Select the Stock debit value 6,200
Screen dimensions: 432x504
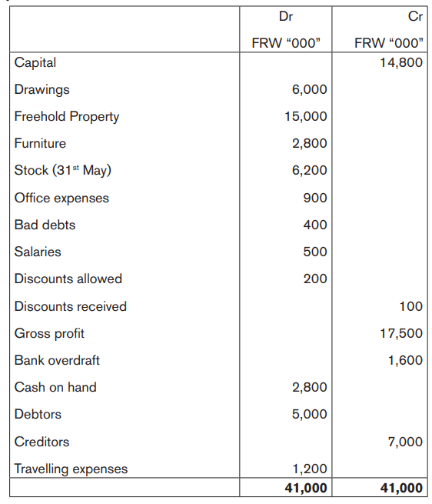tap(309, 170)
